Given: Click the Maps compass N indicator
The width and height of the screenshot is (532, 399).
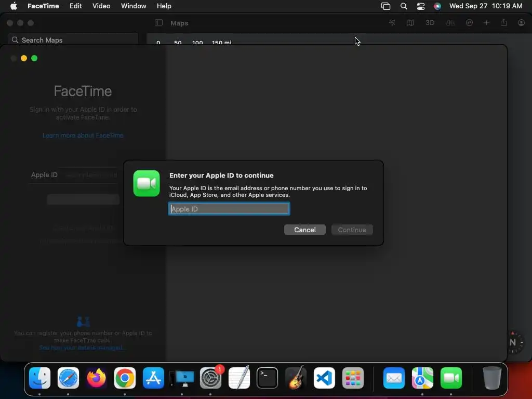Looking at the screenshot, I should coord(513,342).
